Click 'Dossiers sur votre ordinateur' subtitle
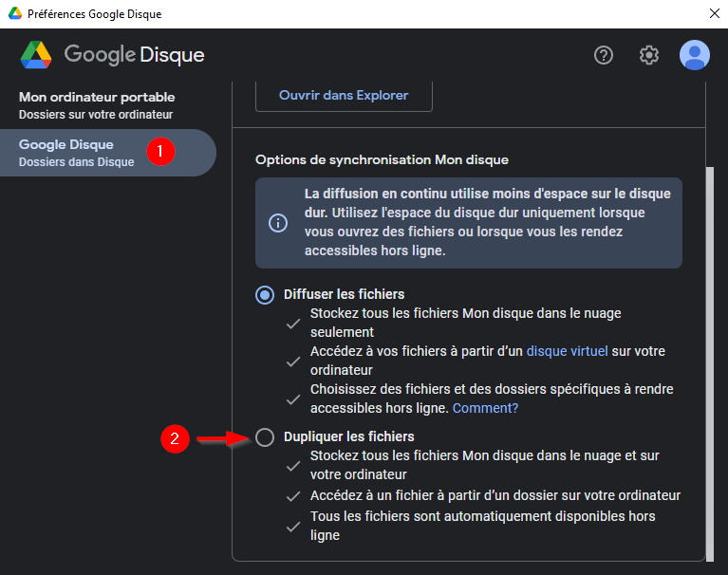Screen dimensions: 728x575 tap(96, 115)
